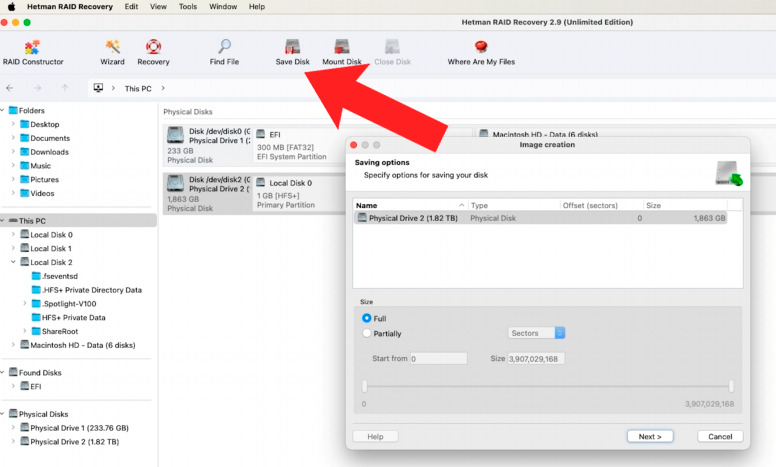This screenshot has height=467, width=776.
Task: Go forward with the right arrow
Action: pyautogui.click(x=38, y=88)
